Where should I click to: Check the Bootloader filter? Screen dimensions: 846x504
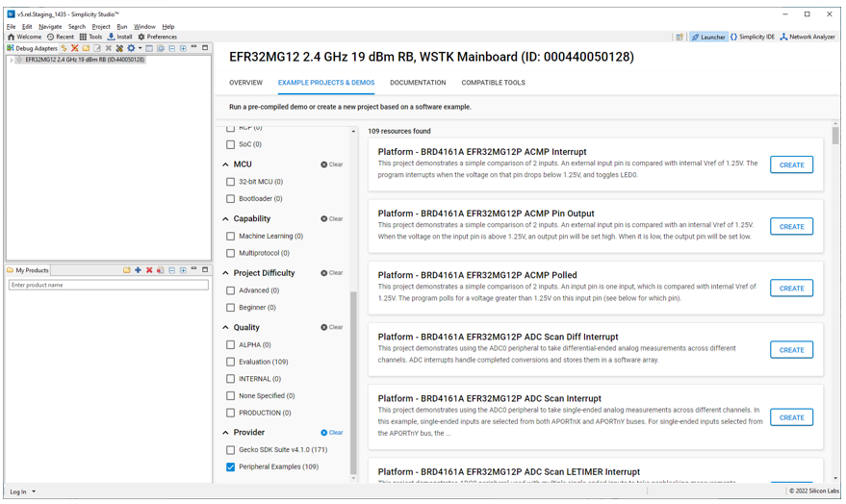coord(230,198)
